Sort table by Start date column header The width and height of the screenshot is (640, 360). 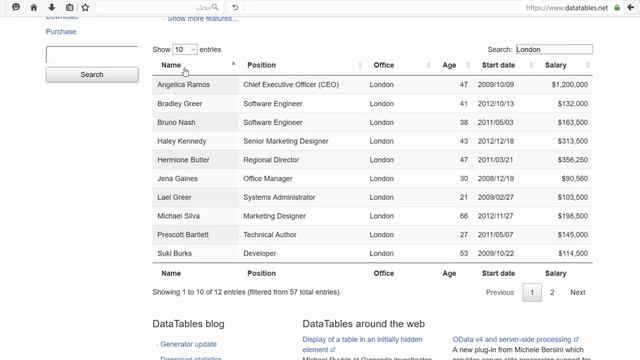pyautogui.click(x=504, y=65)
